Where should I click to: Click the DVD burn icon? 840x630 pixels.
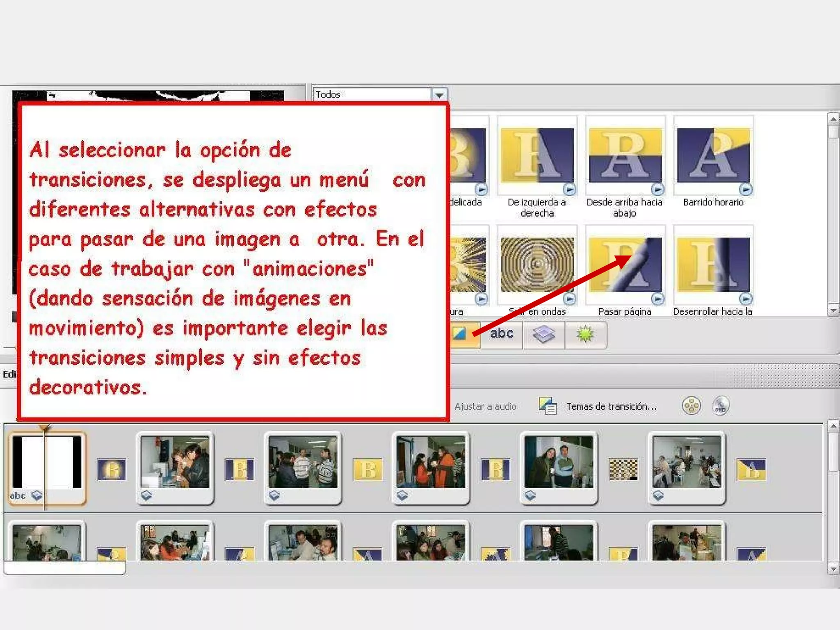click(721, 406)
